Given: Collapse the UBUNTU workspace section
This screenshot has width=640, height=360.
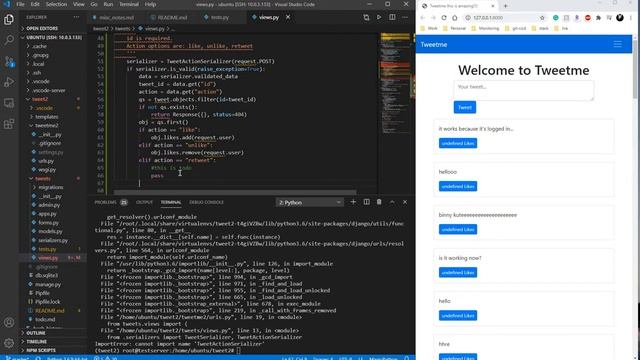Looking at the screenshot, I should pyautogui.click(x=53, y=38).
